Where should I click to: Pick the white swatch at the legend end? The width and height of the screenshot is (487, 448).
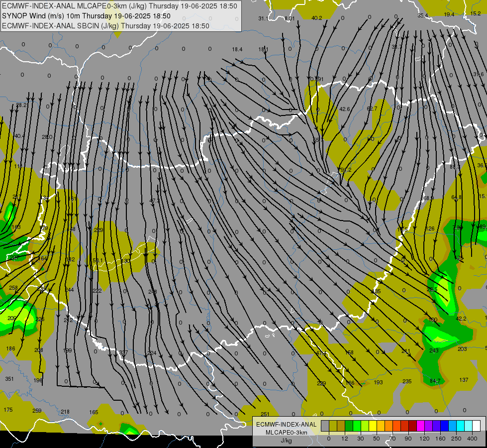[x=476, y=426]
